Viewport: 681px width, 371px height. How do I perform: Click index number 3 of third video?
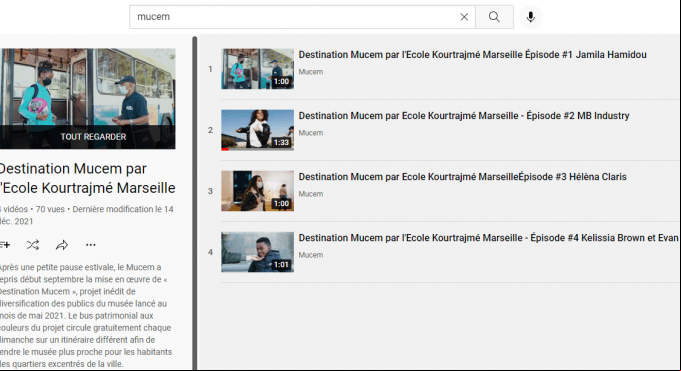pos(210,191)
